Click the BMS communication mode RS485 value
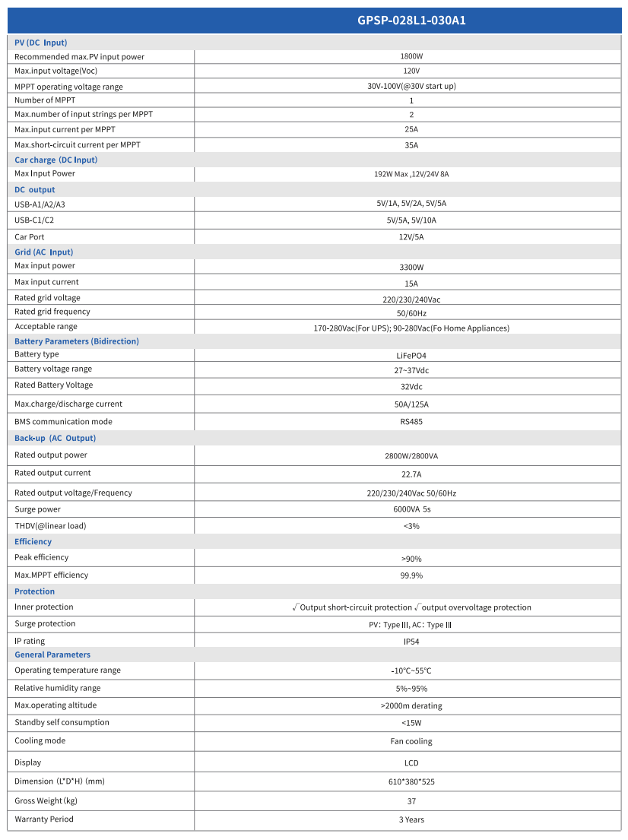 411,422
